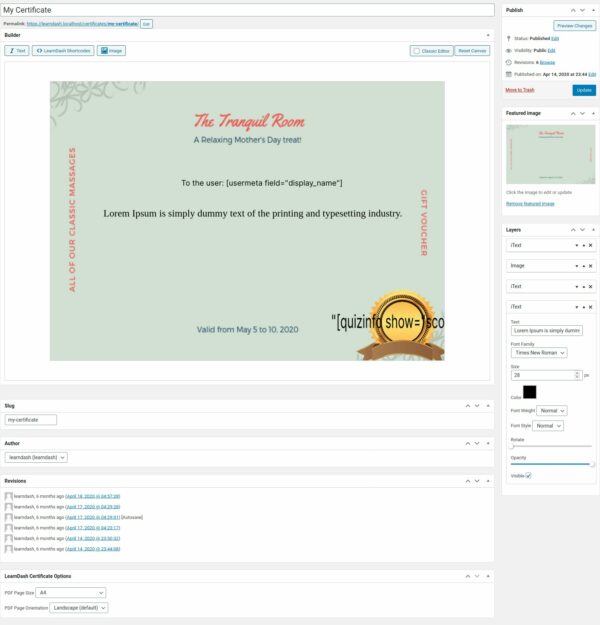
Task: Open the Font Family dropdown
Action: 539,352
